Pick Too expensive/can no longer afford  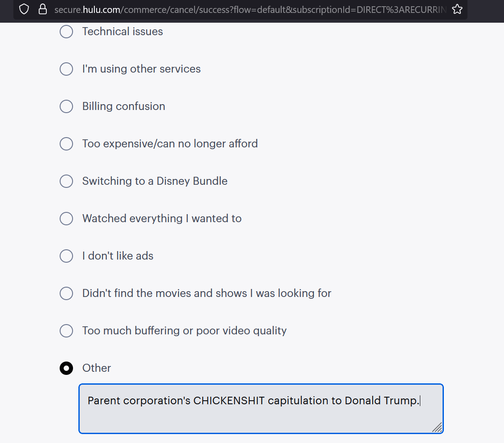click(x=66, y=144)
